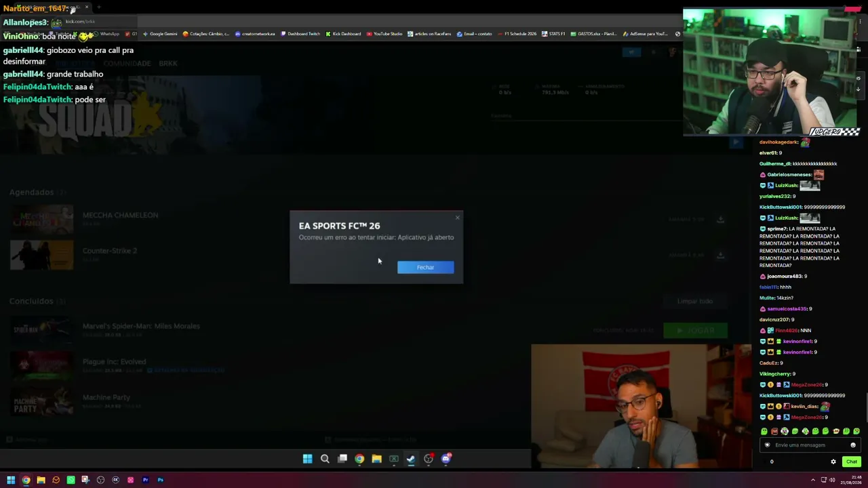Open the green WhatsApp icon on the bottom taskbar
The height and width of the screenshot is (488, 868).
(71, 480)
